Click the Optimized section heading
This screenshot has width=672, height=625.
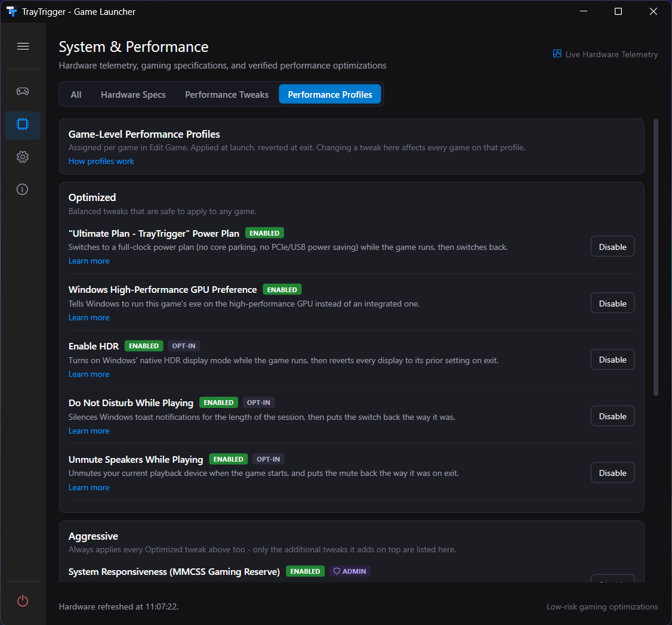point(92,197)
